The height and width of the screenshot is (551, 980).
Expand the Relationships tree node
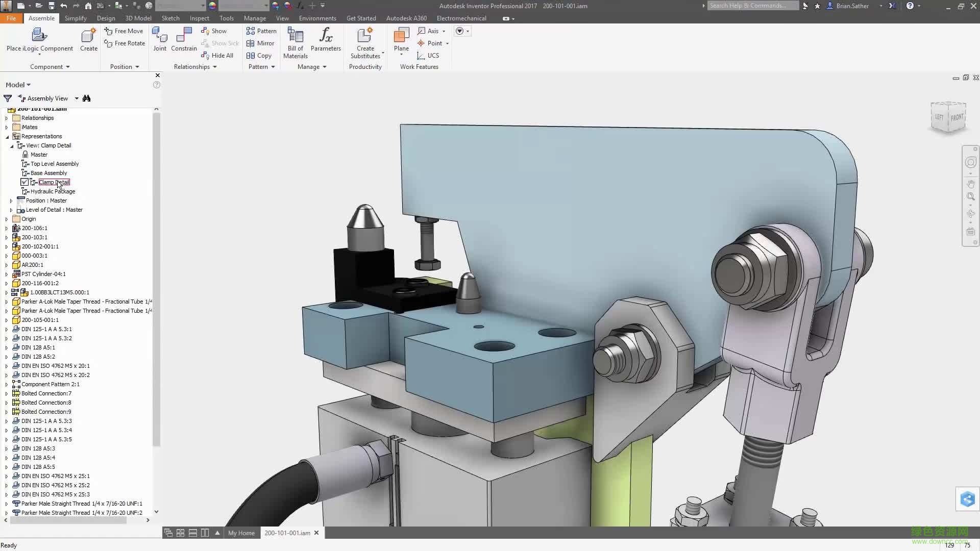[7, 118]
